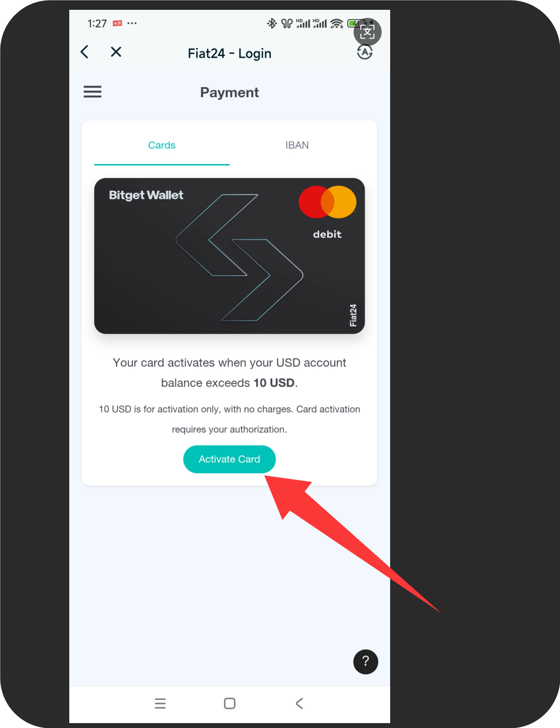Tap the vertical Fiat24 label on card
The image size is (560, 728).
353,315
